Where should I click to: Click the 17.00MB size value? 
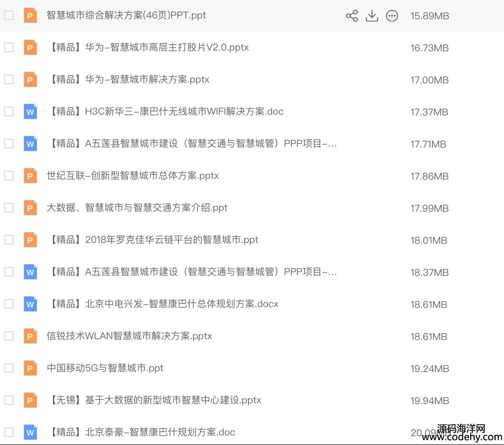pos(429,80)
